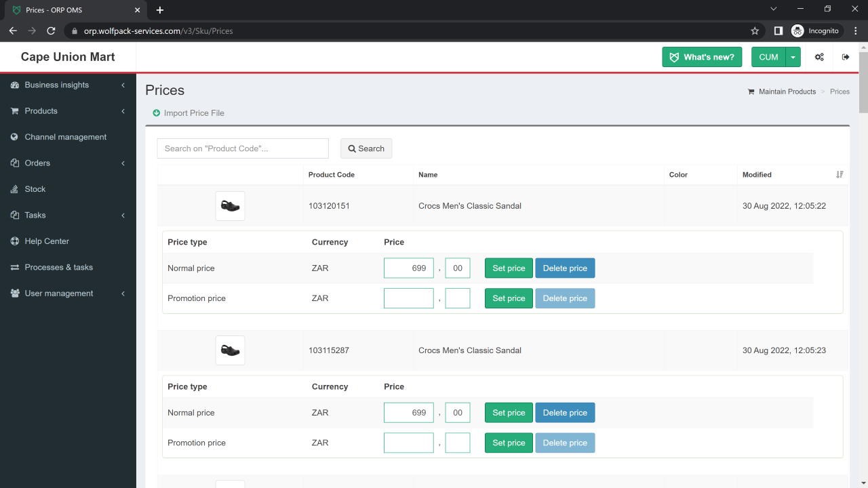
Task: Click the Tasks icon in sidebar
Action: coord(15,216)
